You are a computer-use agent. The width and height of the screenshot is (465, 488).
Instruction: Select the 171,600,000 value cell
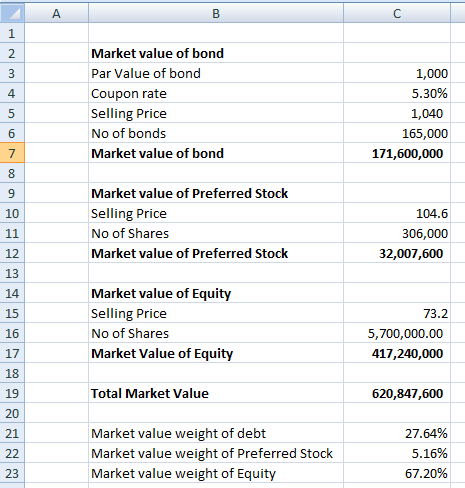[397, 153]
